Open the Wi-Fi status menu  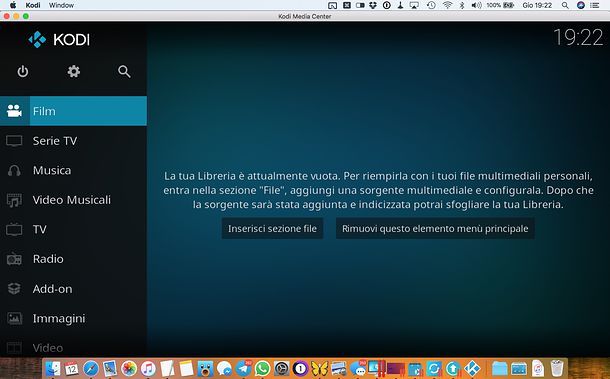coord(447,5)
